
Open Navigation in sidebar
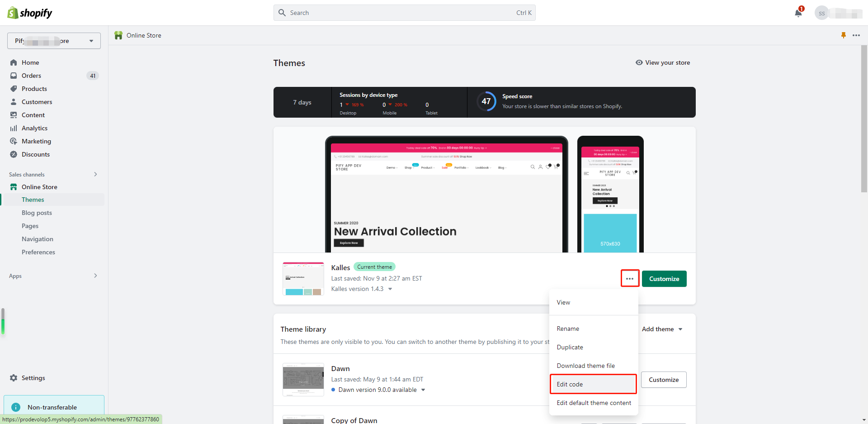38,239
